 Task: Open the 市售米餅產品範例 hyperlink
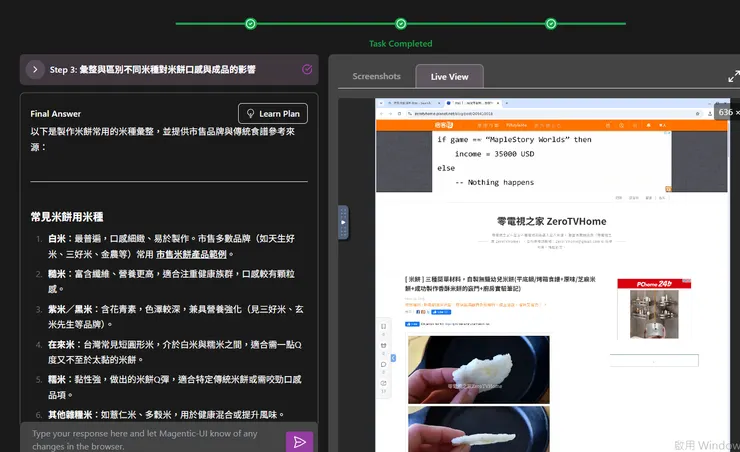[x=191, y=254]
